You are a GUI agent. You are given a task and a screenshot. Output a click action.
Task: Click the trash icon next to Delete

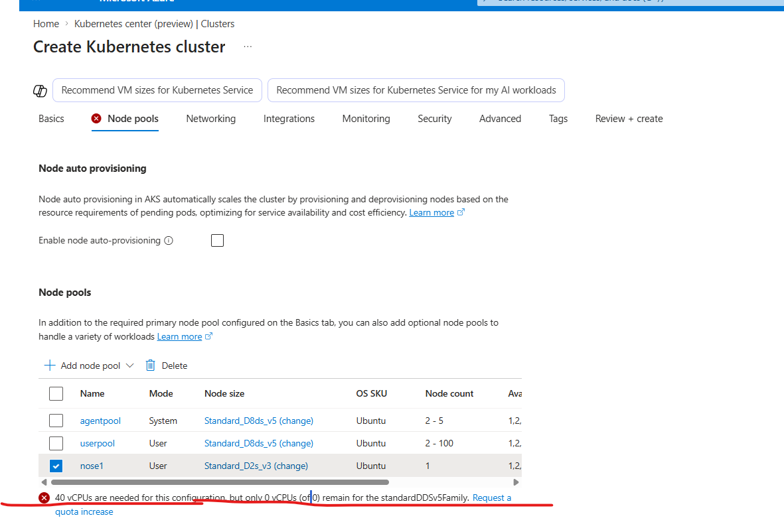coord(151,366)
